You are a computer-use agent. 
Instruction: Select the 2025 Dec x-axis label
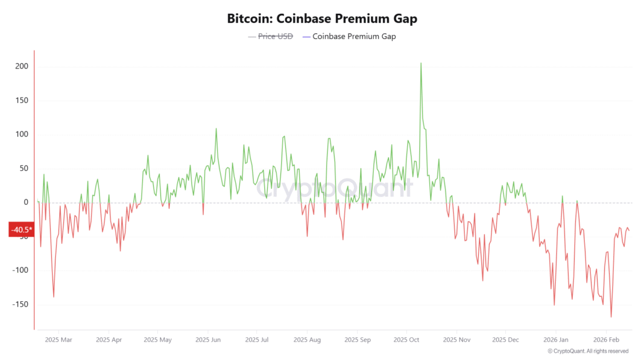506,340
